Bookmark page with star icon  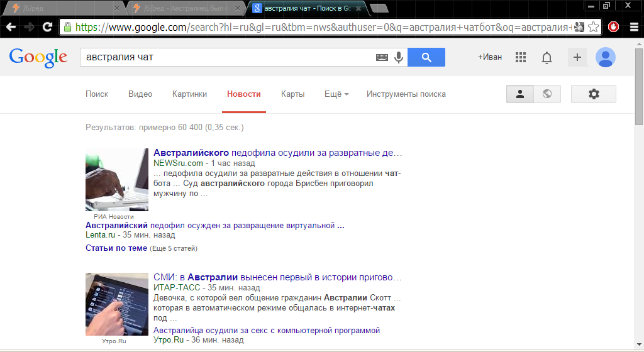pos(594,27)
